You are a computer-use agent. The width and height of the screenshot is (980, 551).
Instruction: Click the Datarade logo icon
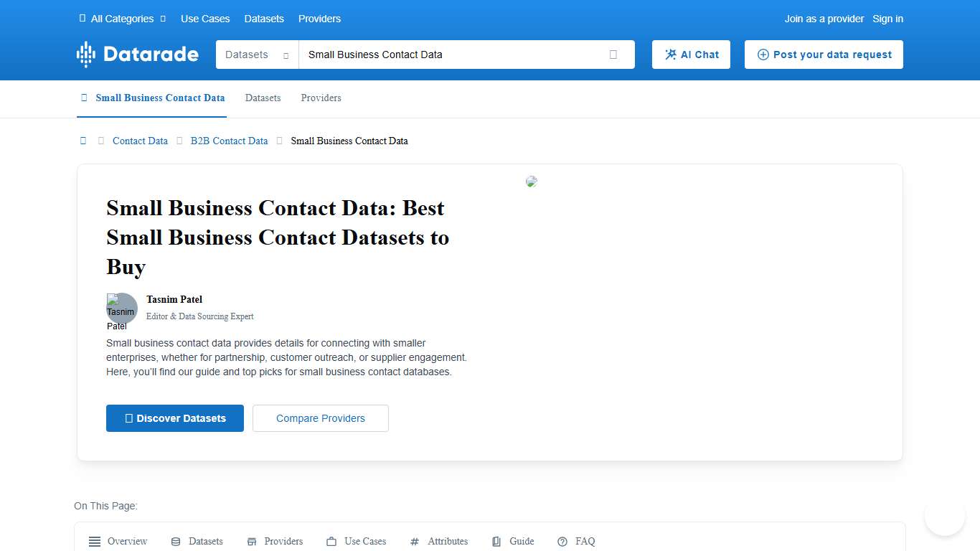point(85,54)
